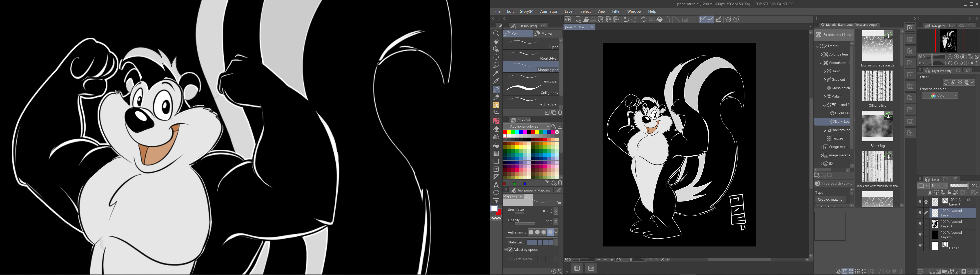980x275 pixels.
Task: Select the Eraser tool
Action: point(496,129)
